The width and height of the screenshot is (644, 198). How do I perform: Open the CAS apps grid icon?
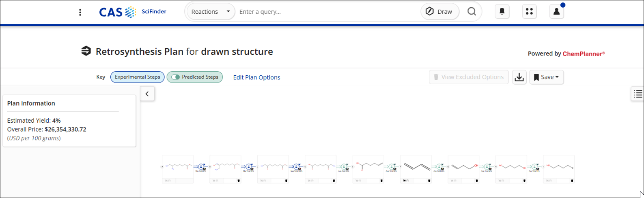(x=529, y=11)
